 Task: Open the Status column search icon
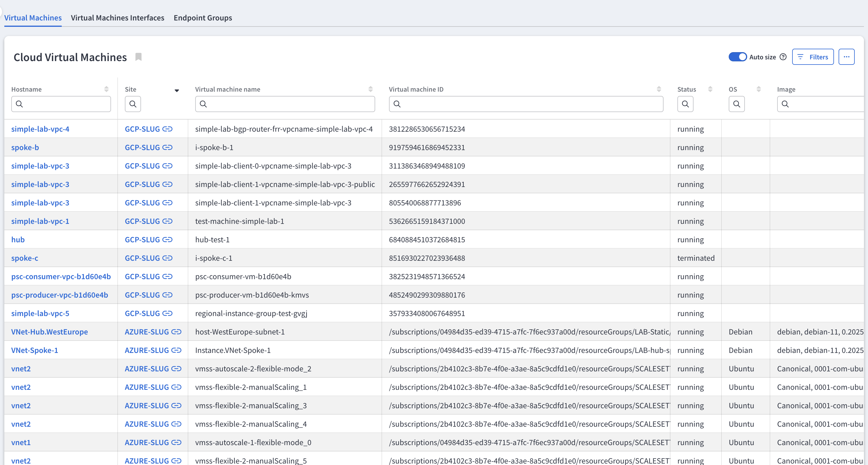click(685, 104)
